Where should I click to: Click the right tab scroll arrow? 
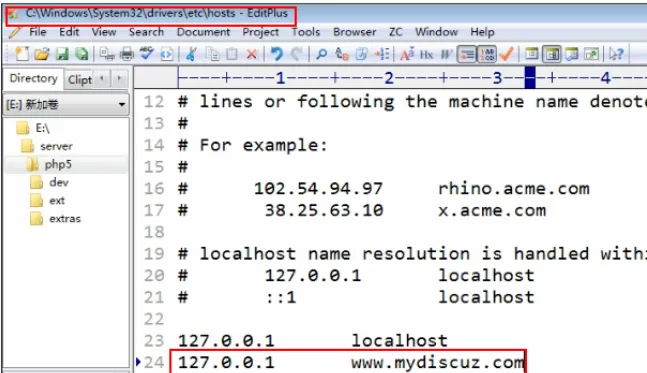tap(119, 78)
